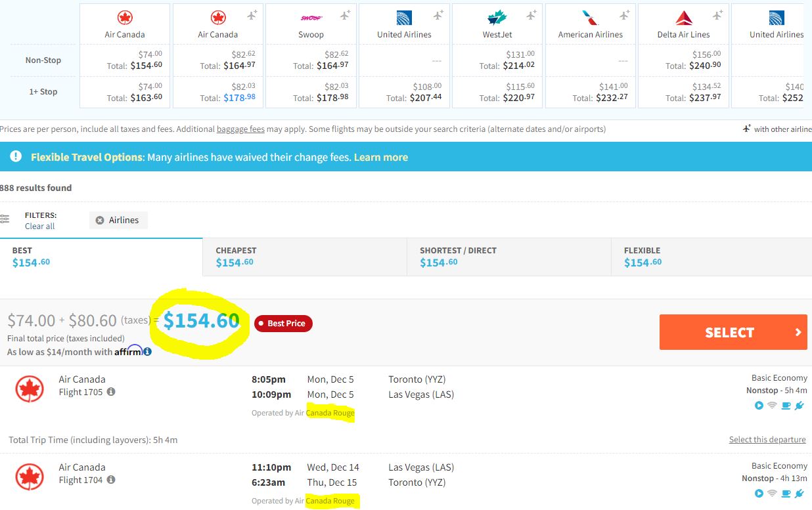Click the filters slider icon
Viewport: 812px width, 510px height.
(5, 219)
